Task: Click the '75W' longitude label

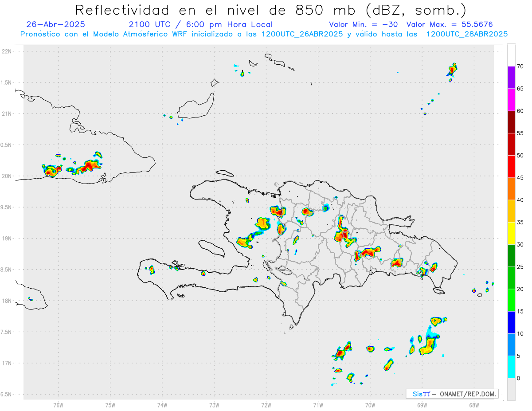Action: pyautogui.click(x=110, y=405)
